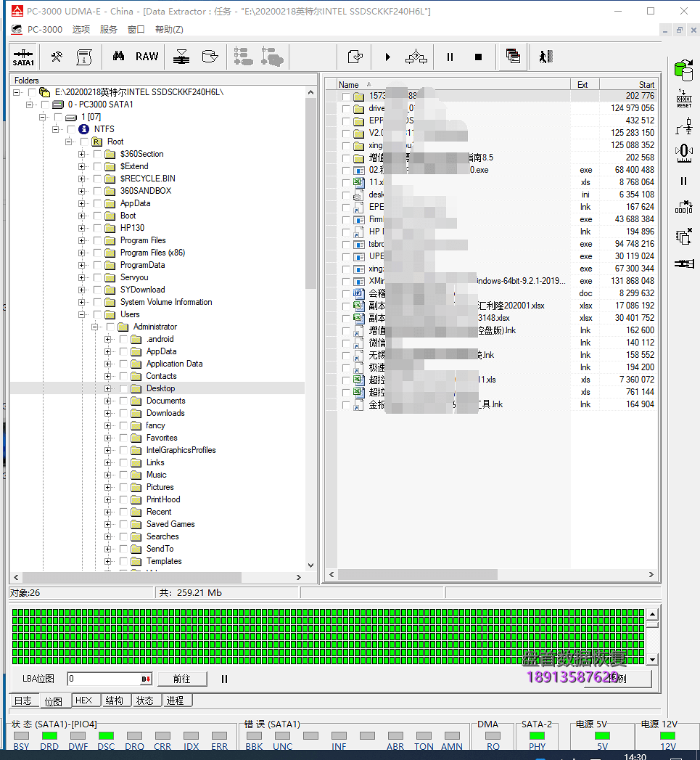The height and width of the screenshot is (760, 700).
Task: Stop the task with the stop icon
Action: 478,57
